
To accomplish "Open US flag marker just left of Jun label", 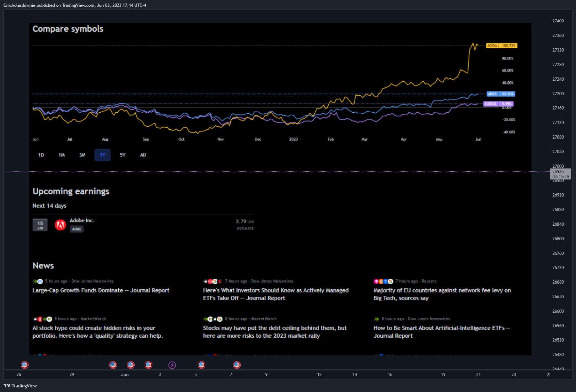I will coord(113,365).
